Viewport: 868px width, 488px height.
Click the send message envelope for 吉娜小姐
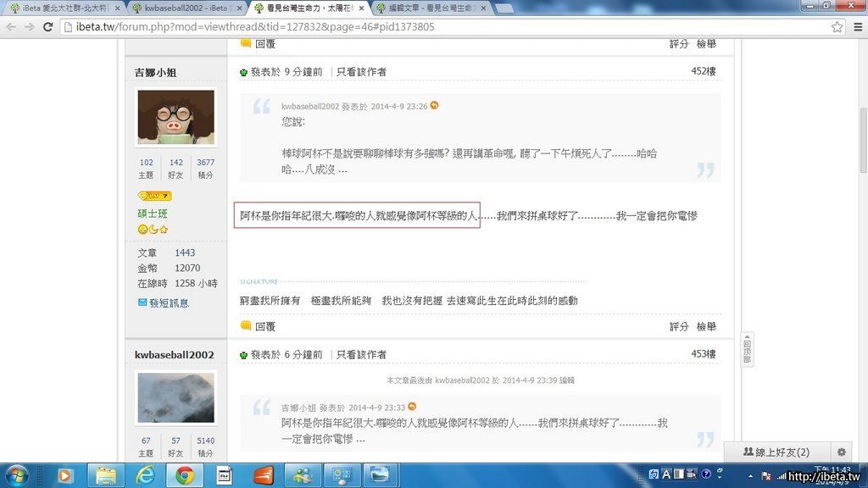[x=164, y=302]
